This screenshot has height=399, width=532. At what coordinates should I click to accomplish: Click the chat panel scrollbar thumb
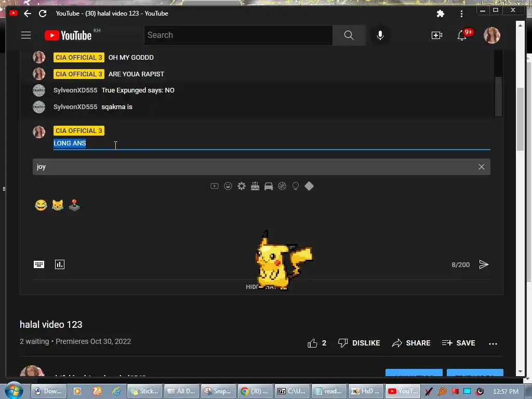(x=498, y=96)
